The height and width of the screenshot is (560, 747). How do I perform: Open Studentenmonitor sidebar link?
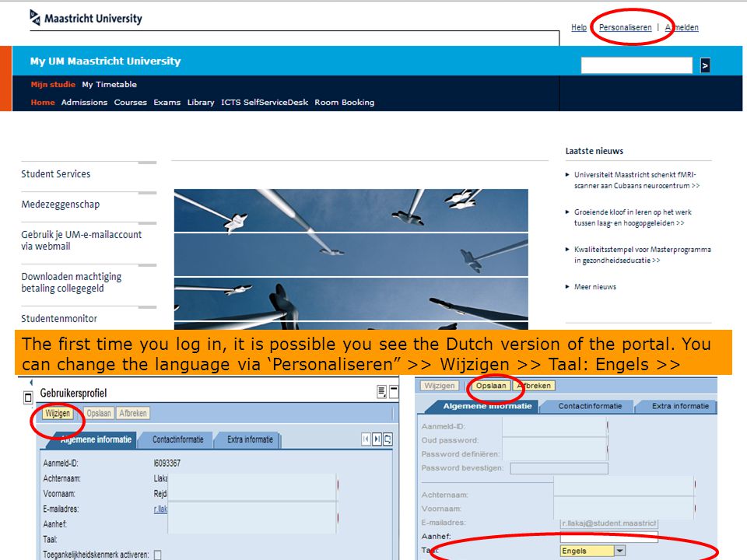pyautogui.click(x=59, y=319)
